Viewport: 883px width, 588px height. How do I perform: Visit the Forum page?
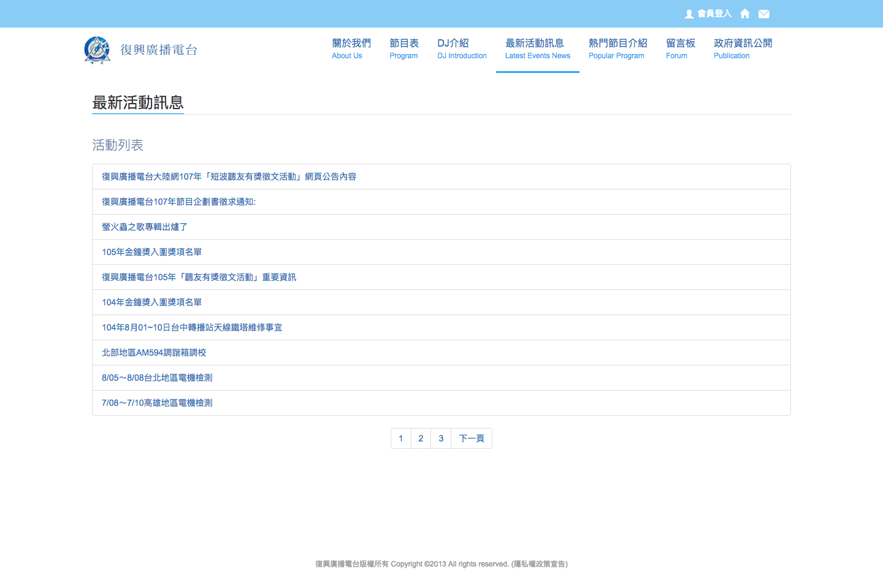click(680, 49)
